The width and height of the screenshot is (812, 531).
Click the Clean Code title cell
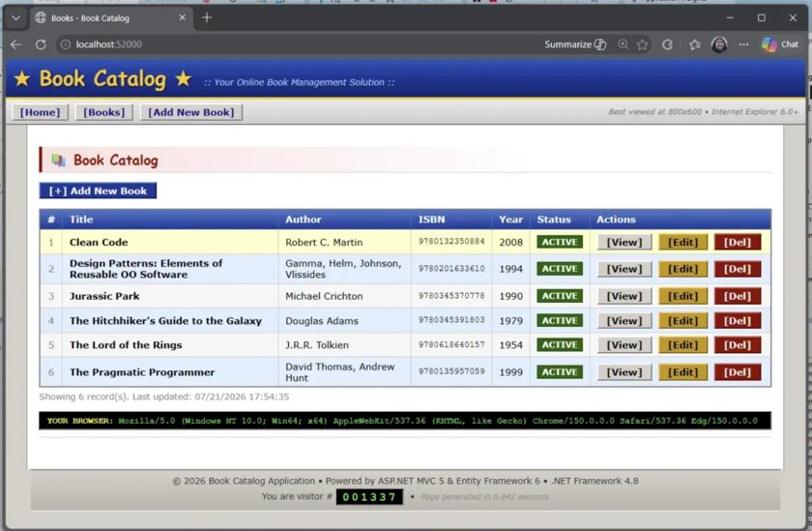coord(170,242)
